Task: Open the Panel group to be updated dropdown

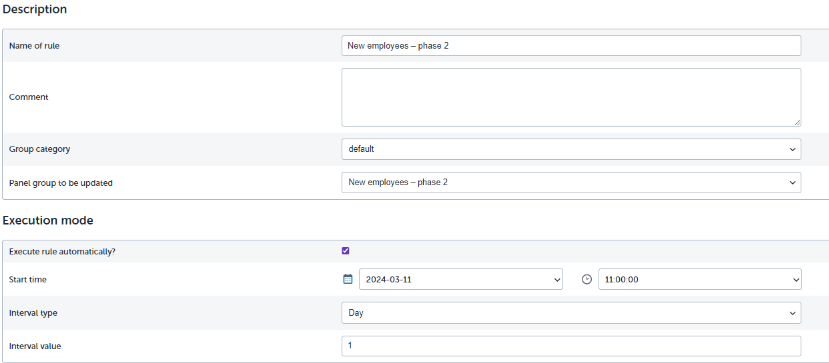Action: [x=571, y=182]
